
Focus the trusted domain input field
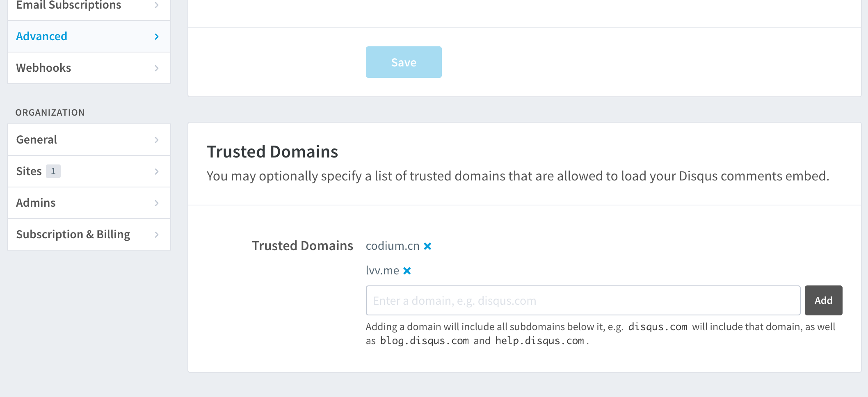[x=582, y=301]
